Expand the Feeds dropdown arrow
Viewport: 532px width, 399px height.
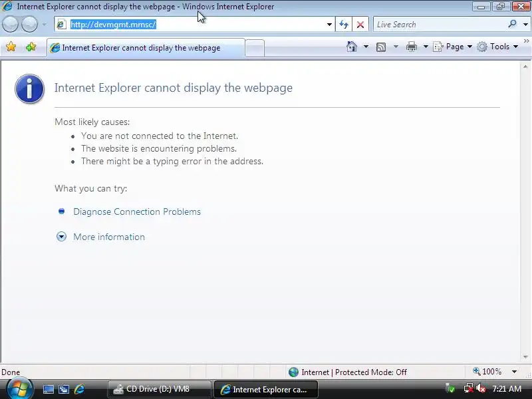coord(396,47)
